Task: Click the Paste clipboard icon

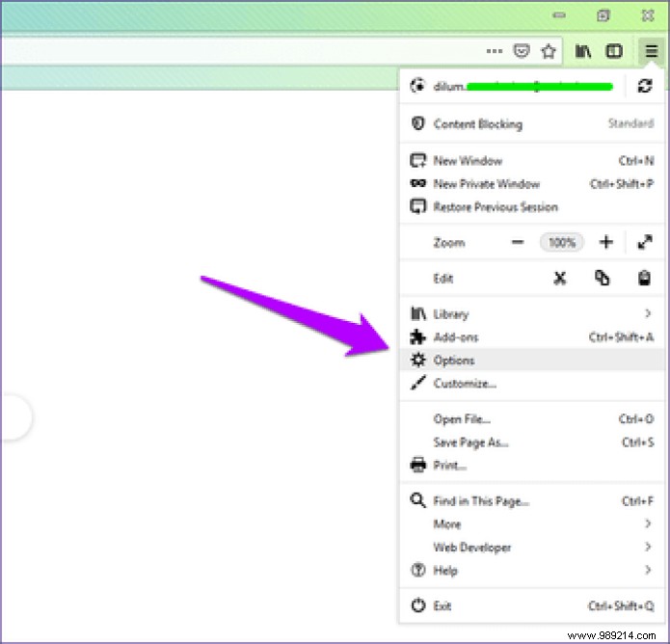Action: (644, 279)
